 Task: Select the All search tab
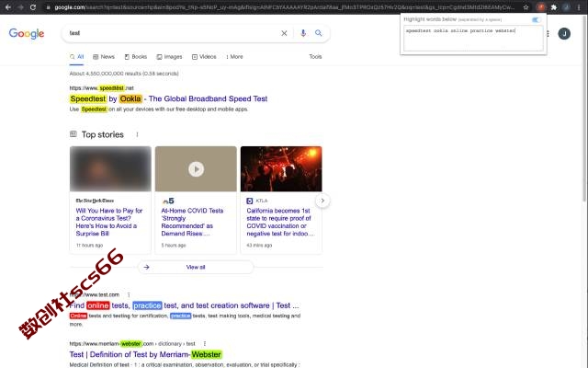point(77,57)
